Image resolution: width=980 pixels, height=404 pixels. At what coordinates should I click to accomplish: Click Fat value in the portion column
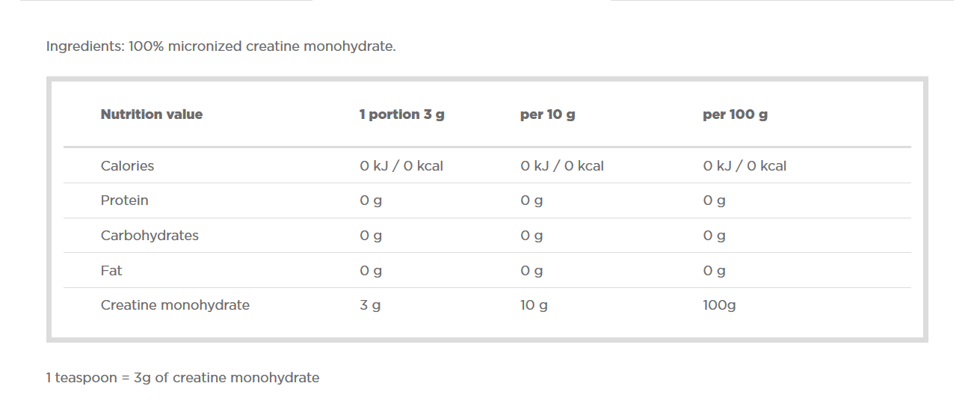pos(371,270)
